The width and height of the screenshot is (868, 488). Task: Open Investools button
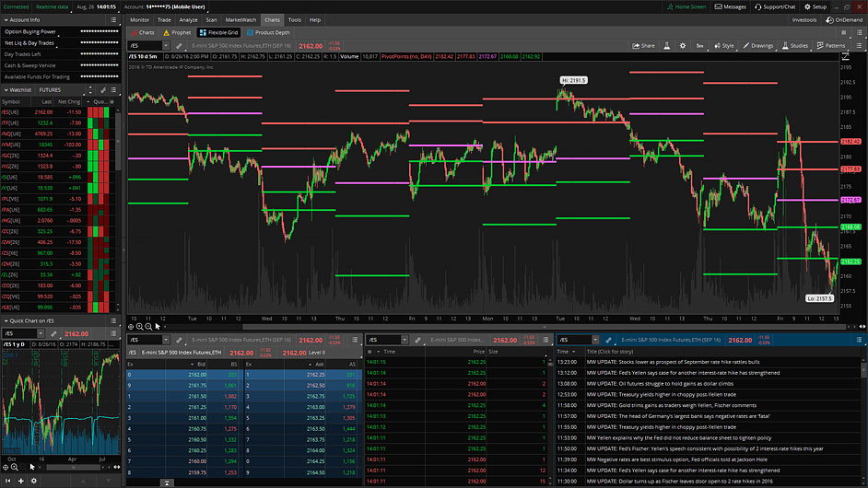point(804,20)
